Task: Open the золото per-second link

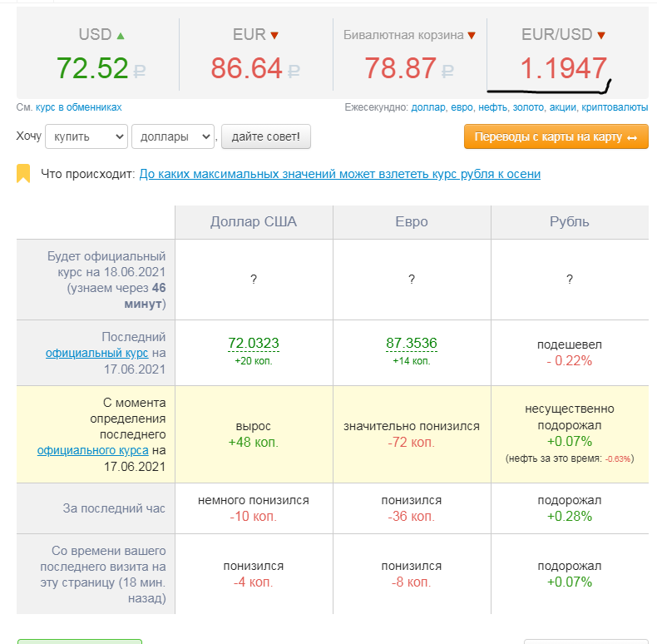Action: click(x=528, y=107)
